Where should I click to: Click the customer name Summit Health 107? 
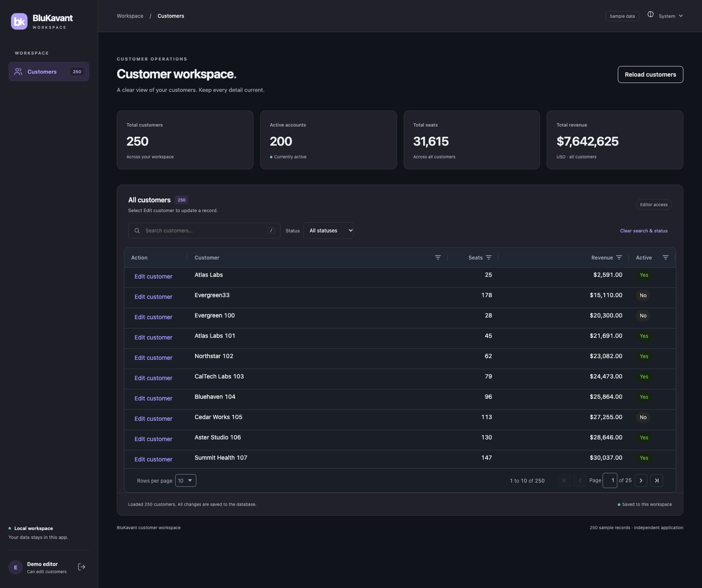pyautogui.click(x=221, y=458)
